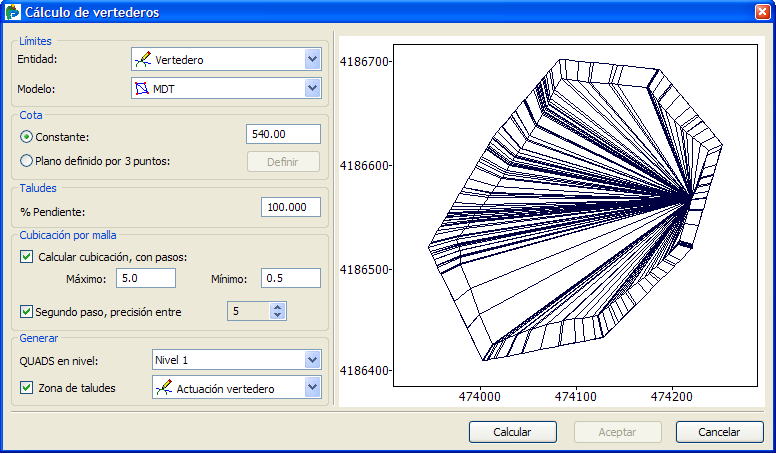
Task: Open the QUADS en nivel dropdown
Action: click(312, 359)
